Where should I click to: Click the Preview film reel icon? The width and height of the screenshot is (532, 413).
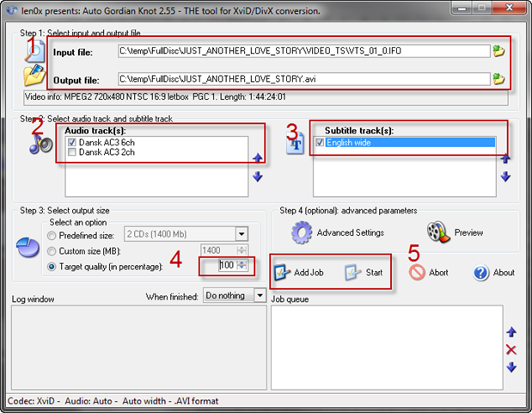(x=438, y=232)
